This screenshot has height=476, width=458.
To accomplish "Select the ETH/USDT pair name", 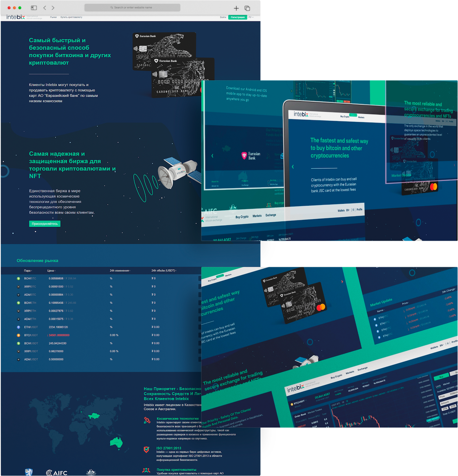I will pyautogui.click(x=31, y=327).
